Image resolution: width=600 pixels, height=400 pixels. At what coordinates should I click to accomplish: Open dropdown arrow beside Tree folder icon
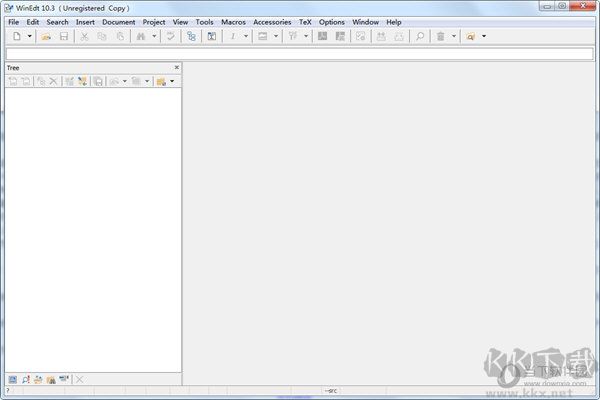172,81
